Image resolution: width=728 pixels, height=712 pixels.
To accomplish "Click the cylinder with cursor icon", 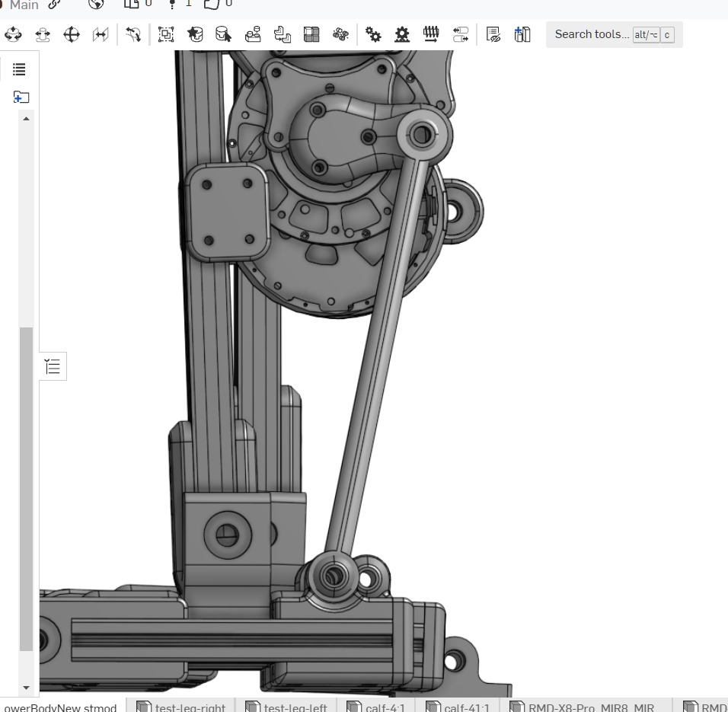I will coord(223,34).
